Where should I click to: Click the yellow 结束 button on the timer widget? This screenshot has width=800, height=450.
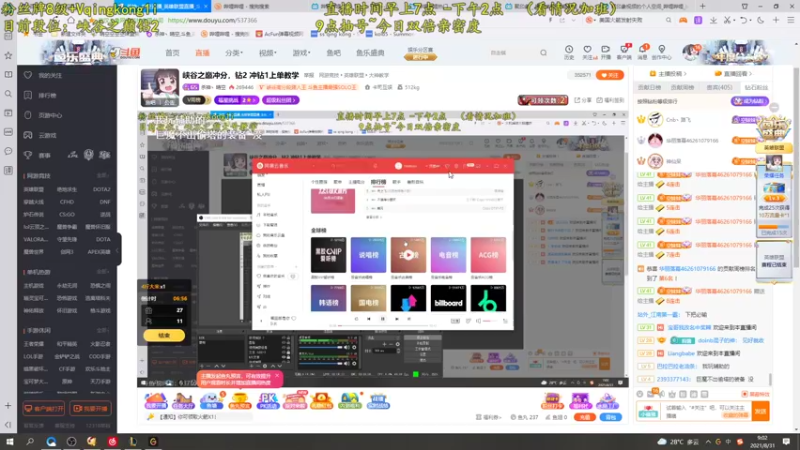click(164, 336)
